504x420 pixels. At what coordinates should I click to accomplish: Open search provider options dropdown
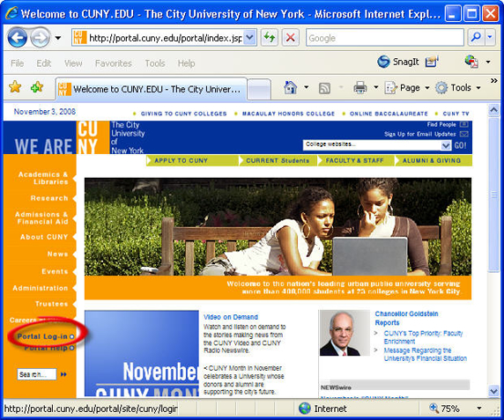click(490, 38)
